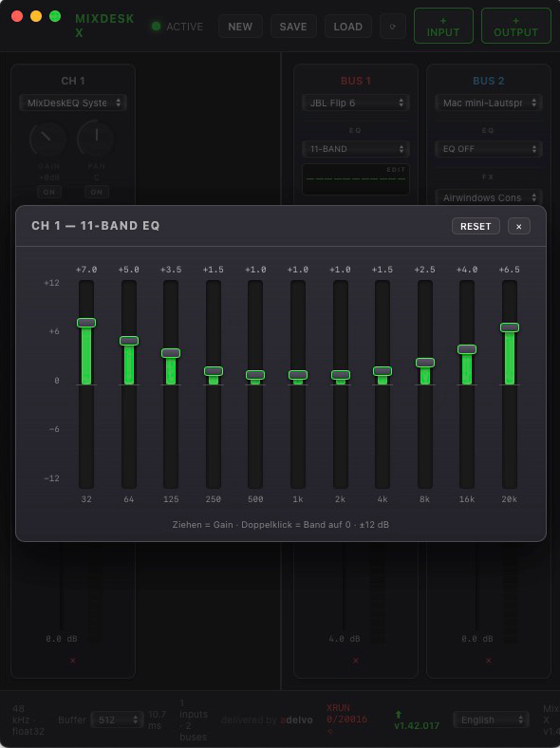
Task: Click the +4.0 value above 16k band
Action: [x=467, y=270]
